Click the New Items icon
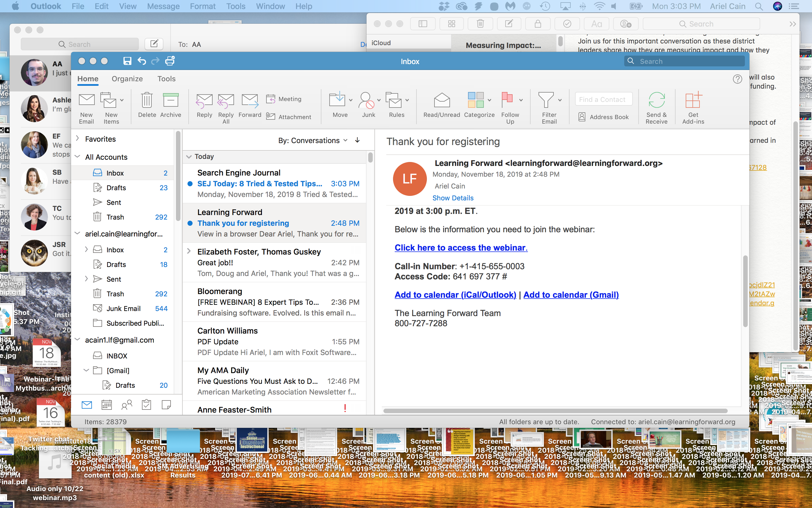 tap(108, 100)
